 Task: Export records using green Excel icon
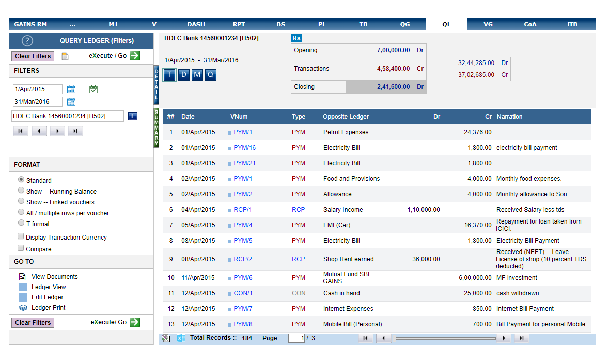(x=166, y=338)
